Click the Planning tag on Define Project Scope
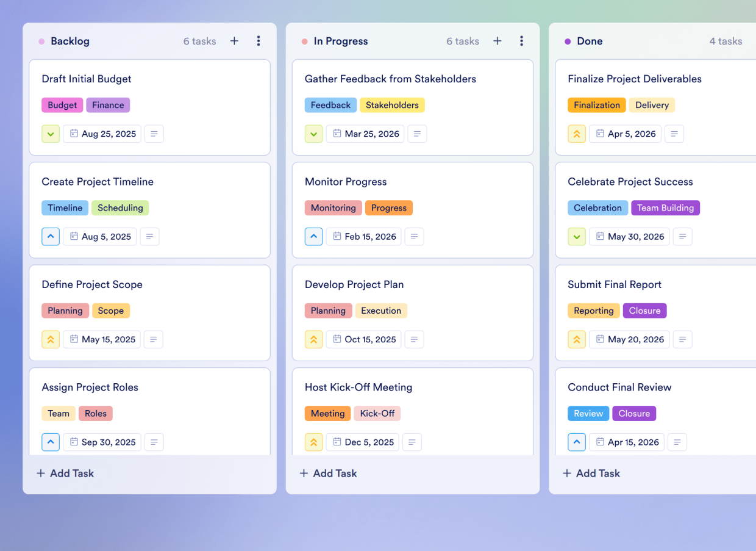 coord(65,311)
